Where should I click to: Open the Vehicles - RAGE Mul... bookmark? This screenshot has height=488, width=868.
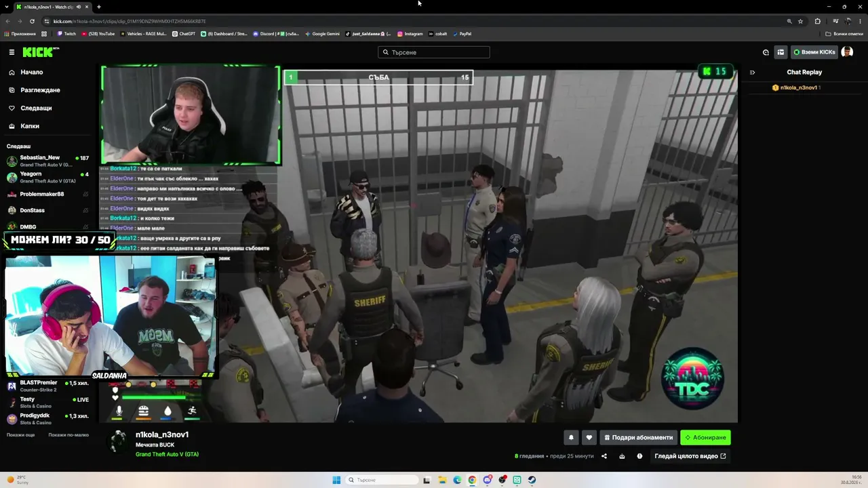[144, 34]
